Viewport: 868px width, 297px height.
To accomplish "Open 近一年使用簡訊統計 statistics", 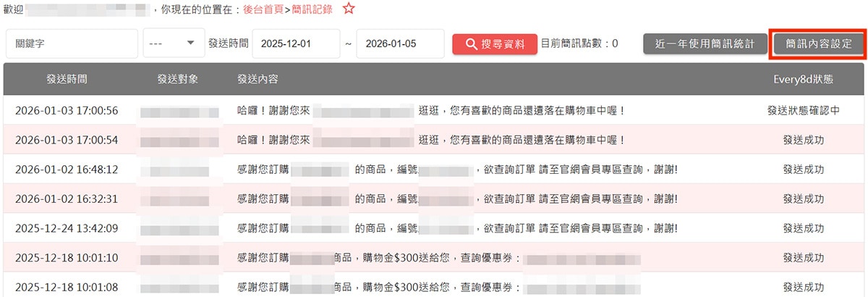I will coord(704,43).
